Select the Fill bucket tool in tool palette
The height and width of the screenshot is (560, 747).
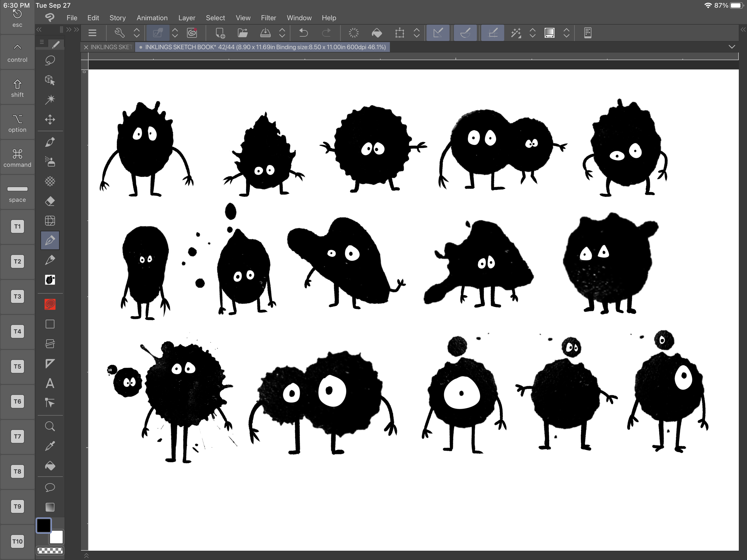(x=50, y=466)
